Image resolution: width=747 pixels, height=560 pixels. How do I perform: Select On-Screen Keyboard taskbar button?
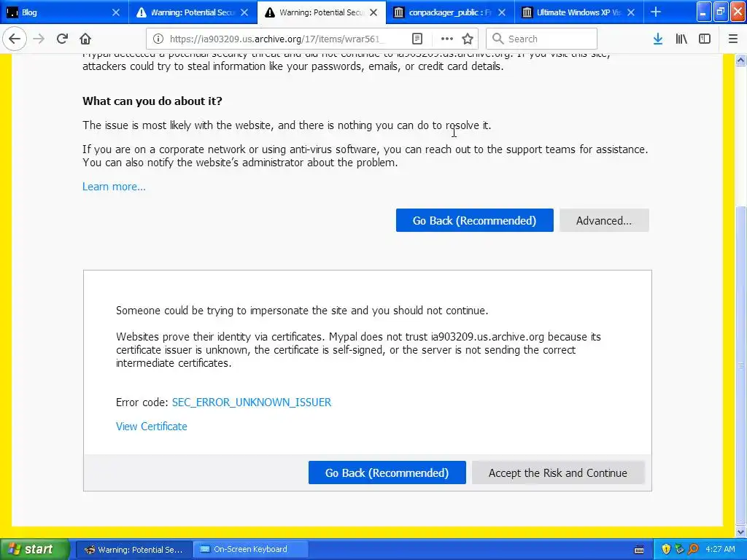[x=250, y=550]
